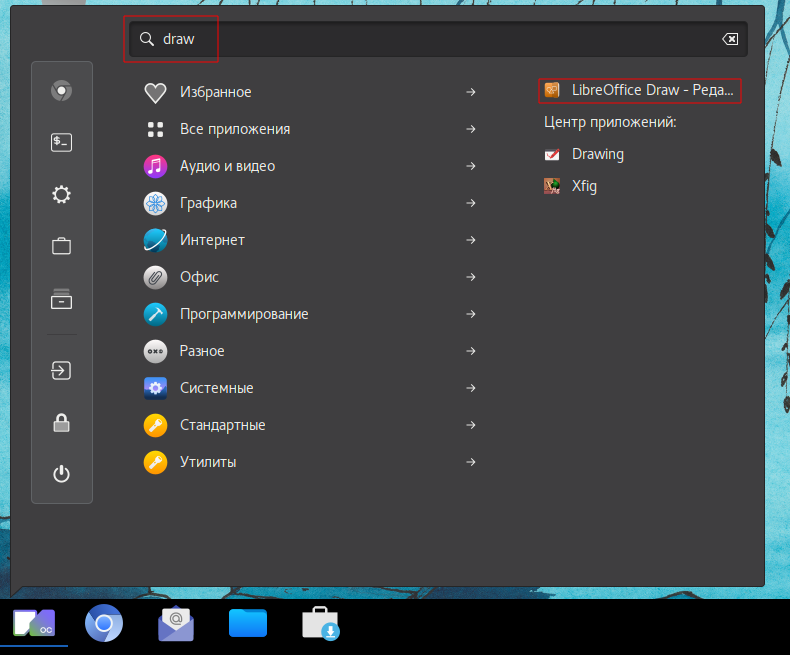Viewport: 790px width, 655px height.
Task: Launch the terminal from the sidebar
Action: [61, 143]
